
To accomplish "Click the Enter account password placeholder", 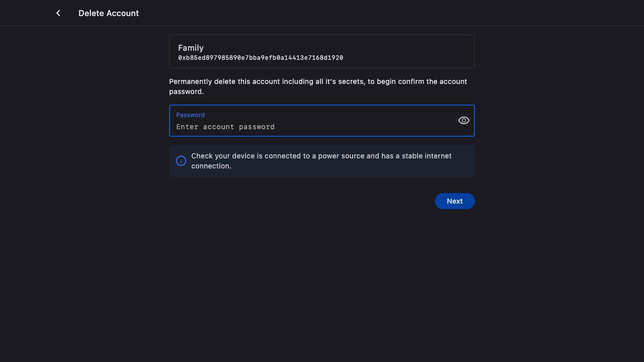I will (x=225, y=127).
